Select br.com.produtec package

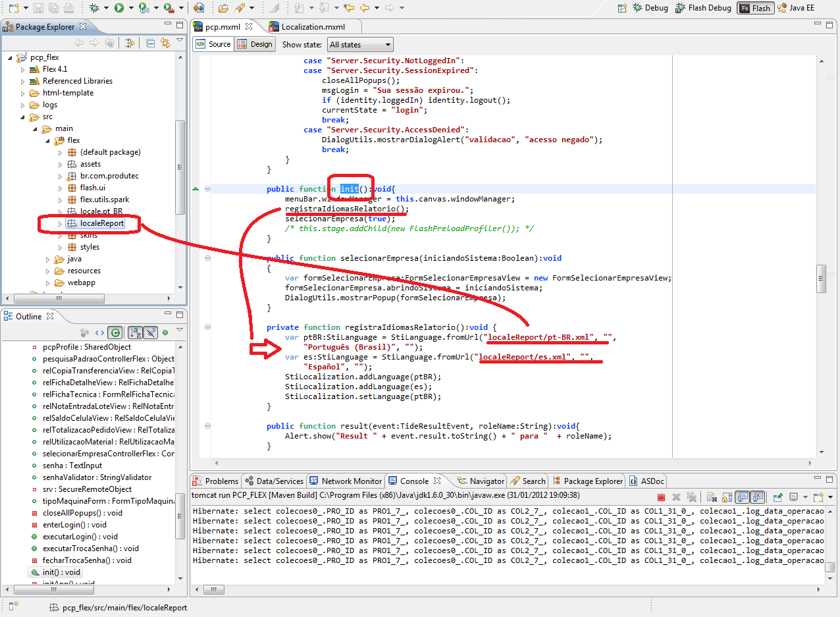109,176
